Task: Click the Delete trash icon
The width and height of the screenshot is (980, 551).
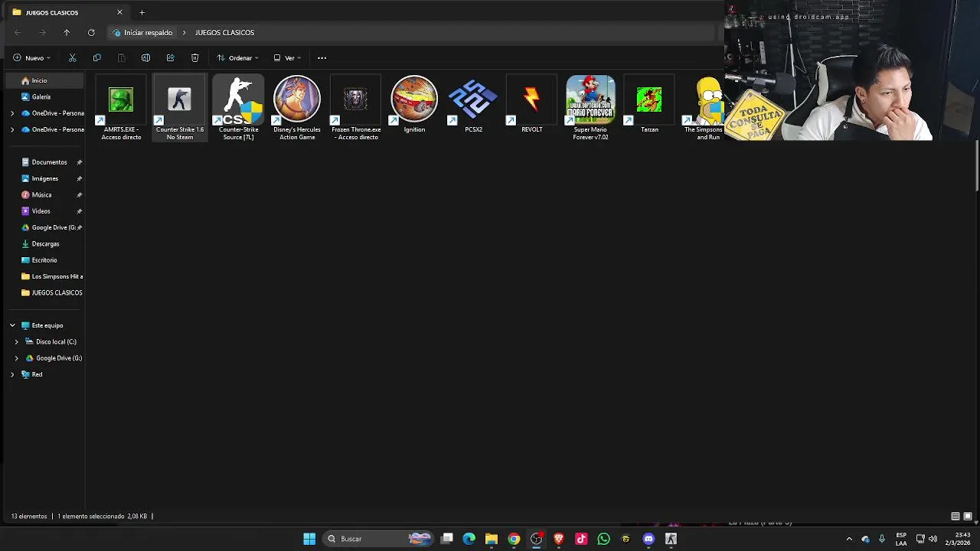Action: point(194,58)
